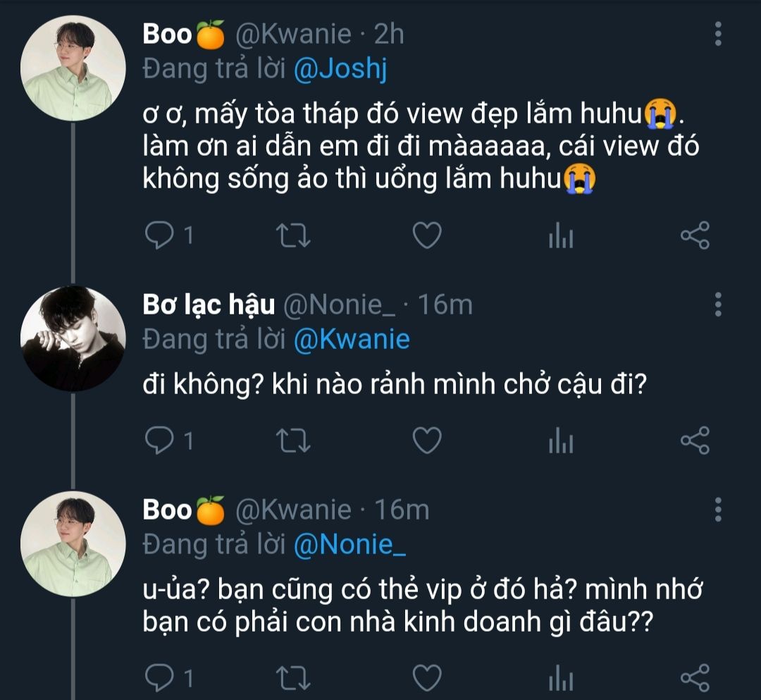
Task: Open three-dot menu on @Nonie_ tweet
Action: pos(718,305)
